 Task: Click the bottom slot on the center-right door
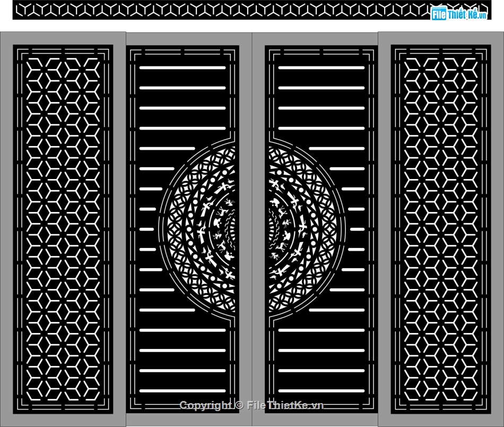(321, 390)
